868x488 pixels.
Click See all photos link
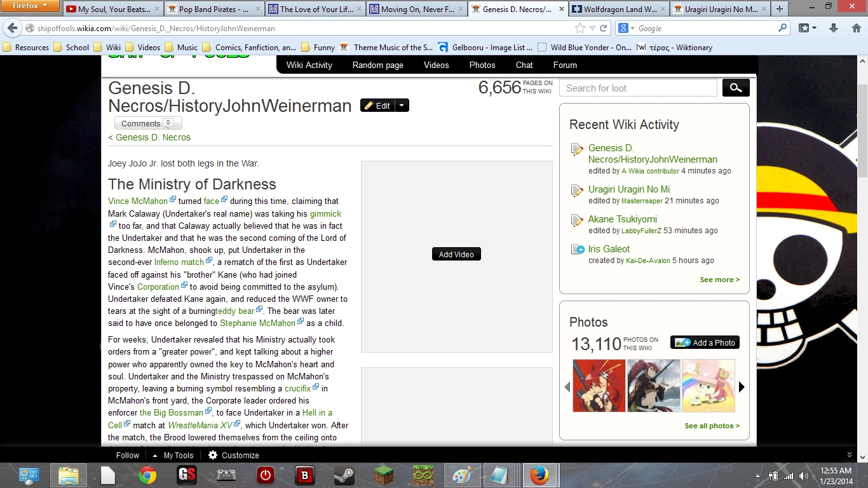pos(712,426)
